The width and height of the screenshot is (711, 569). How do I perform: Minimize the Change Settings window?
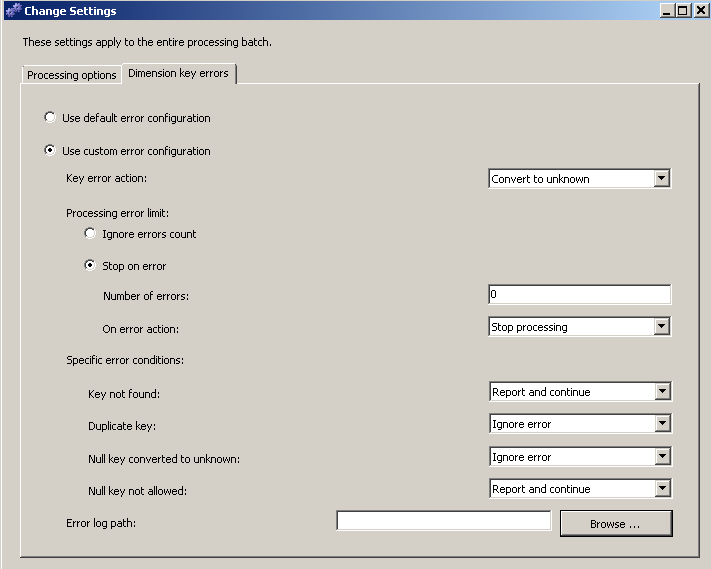pos(667,11)
